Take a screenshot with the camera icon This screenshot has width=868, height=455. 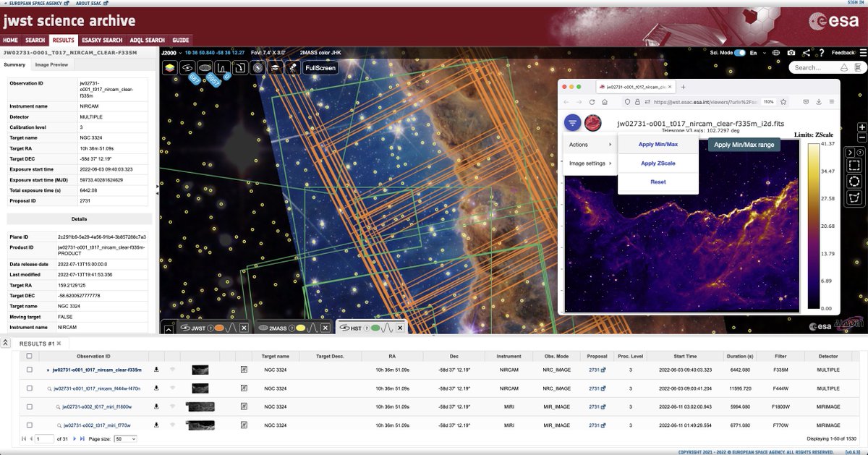click(x=791, y=53)
